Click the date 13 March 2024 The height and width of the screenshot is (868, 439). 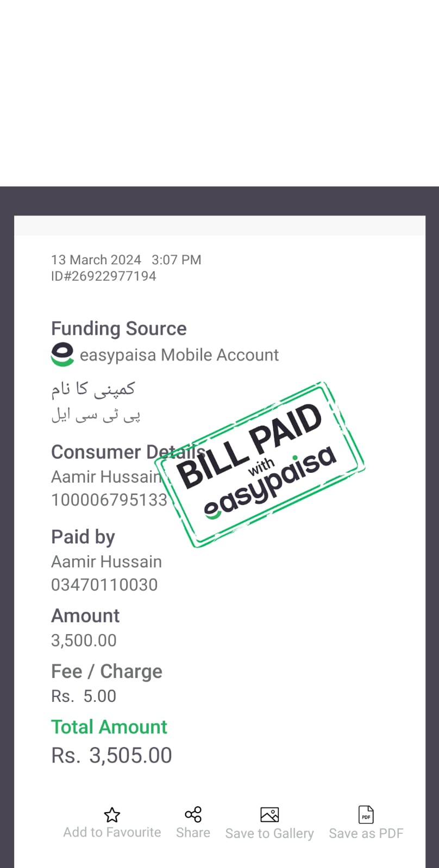(96, 260)
